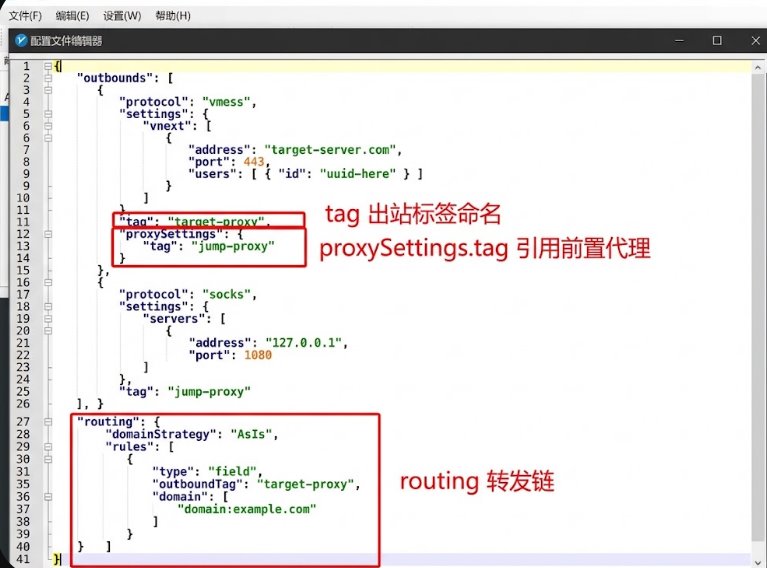Click line number 41 in the gutter
The width and height of the screenshot is (767, 568).
coord(23,559)
